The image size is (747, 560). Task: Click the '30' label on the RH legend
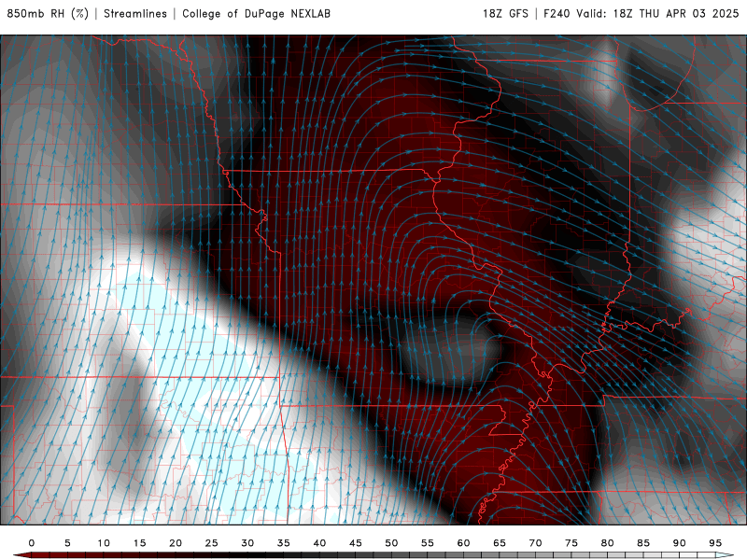click(247, 543)
